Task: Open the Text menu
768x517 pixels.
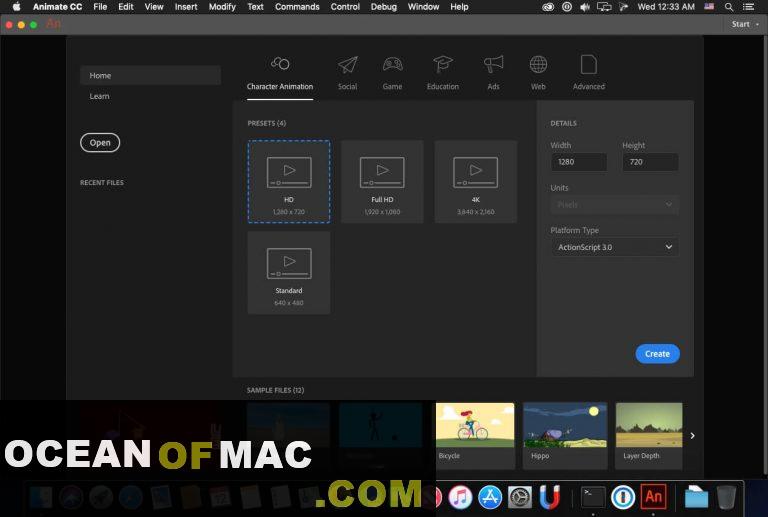Action: (255, 7)
